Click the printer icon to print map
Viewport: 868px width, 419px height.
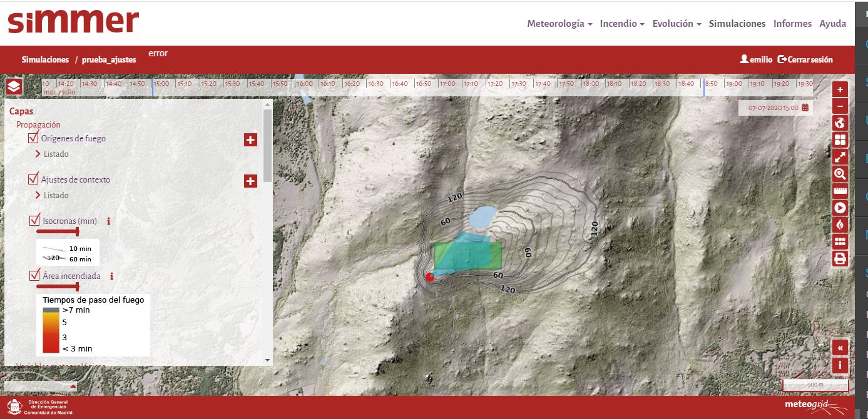[x=840, y=259]
